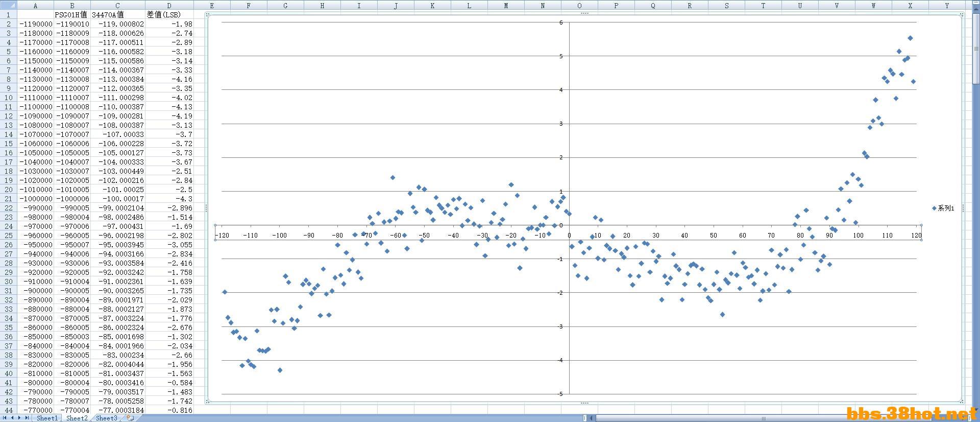Jump to the last sheet tab arrow
The image size is (980, 422).
coord(27,418)
